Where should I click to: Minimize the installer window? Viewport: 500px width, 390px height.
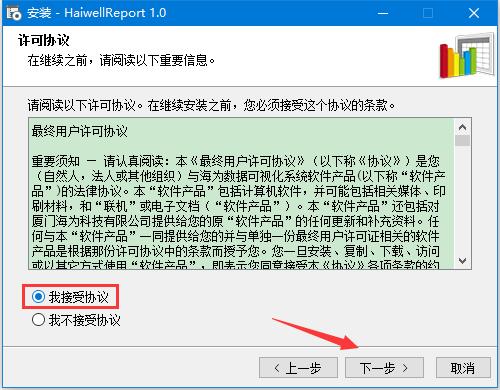383,13
